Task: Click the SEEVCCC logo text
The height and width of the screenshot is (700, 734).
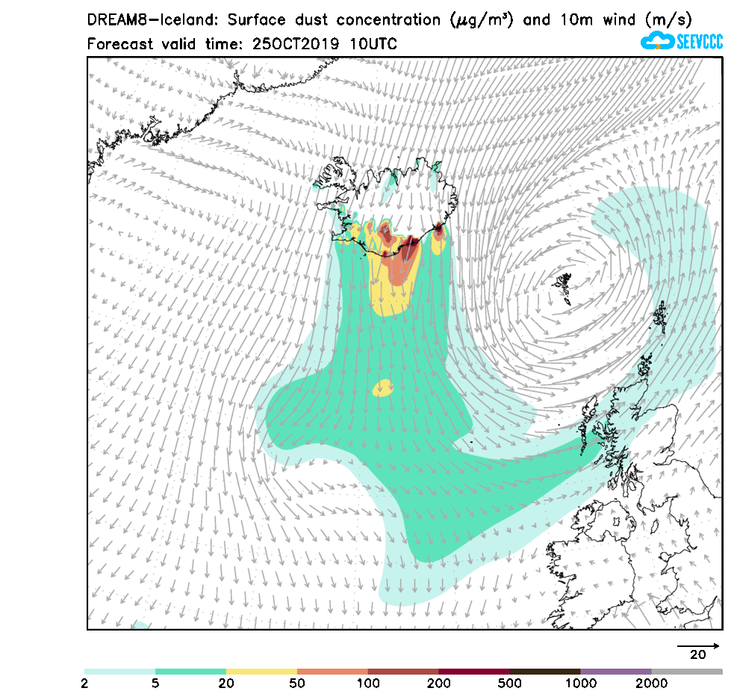Action: tap(699, 42)
